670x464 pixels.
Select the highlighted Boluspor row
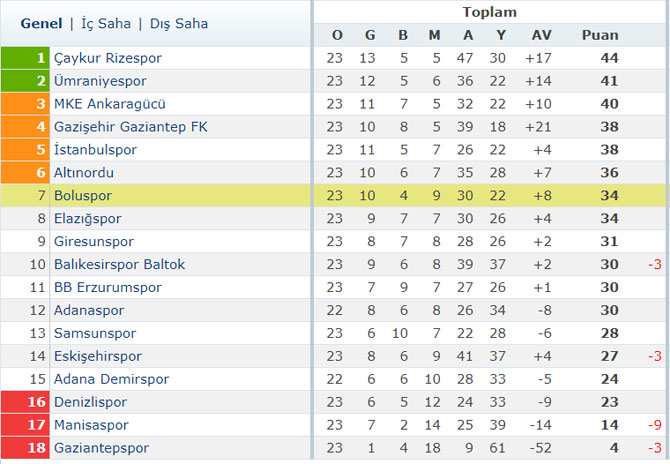333,196
